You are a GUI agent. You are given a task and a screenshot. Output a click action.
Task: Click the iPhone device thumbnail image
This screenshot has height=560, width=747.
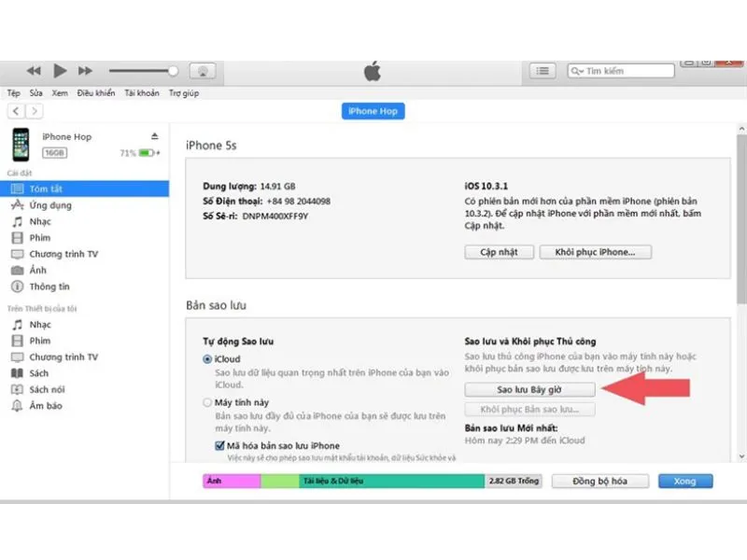(x=21, y=145)
